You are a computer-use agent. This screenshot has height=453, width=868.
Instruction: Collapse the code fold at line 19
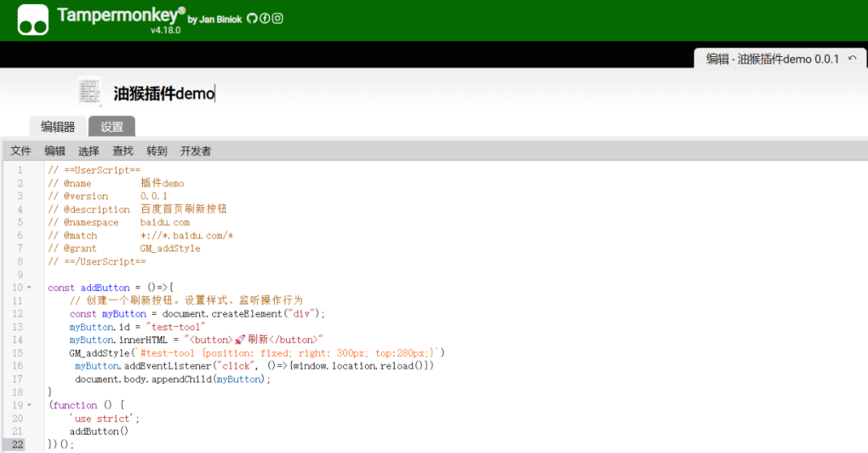30,406
